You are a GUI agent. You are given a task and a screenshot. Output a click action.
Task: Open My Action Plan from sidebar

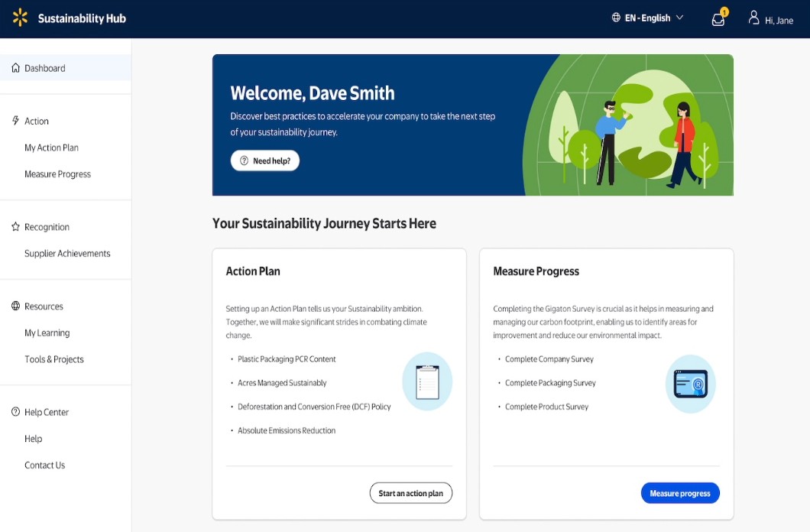(52, 148)
